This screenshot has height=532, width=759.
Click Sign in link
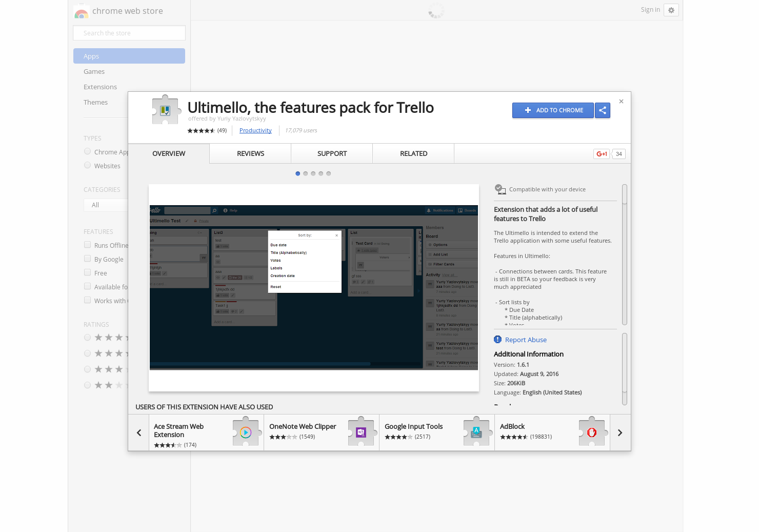[650, 10]
